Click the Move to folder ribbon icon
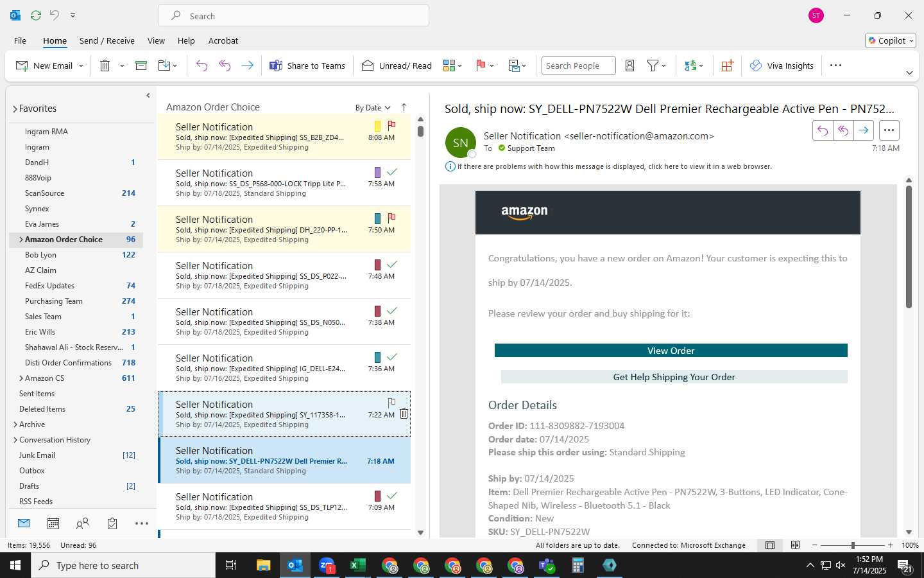The width and height of the screenshot is (924, 578). 164,66
